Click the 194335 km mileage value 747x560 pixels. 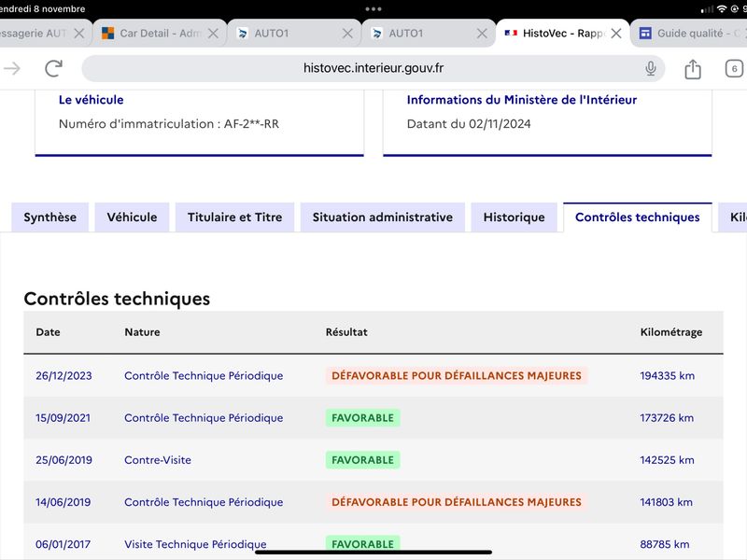[x=667, y=376]
